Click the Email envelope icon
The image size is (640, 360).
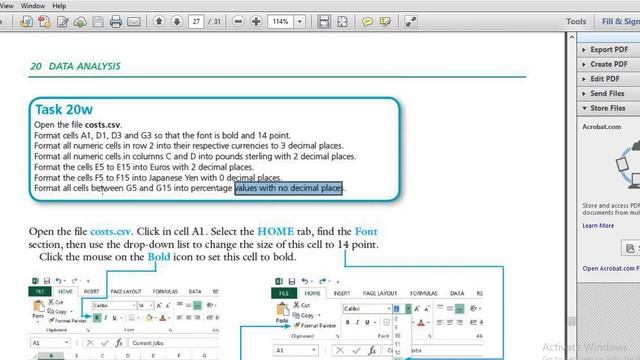click(x=134, y=22)
